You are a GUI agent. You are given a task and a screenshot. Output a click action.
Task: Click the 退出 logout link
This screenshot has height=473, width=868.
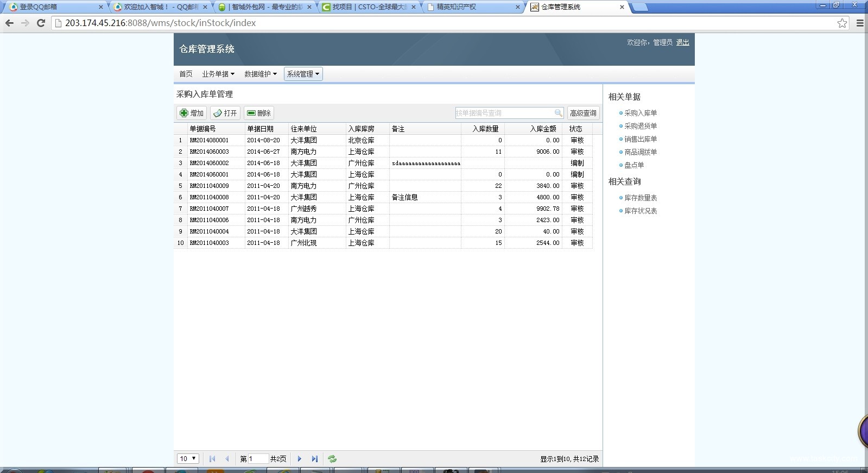click(x=682, y=42)
